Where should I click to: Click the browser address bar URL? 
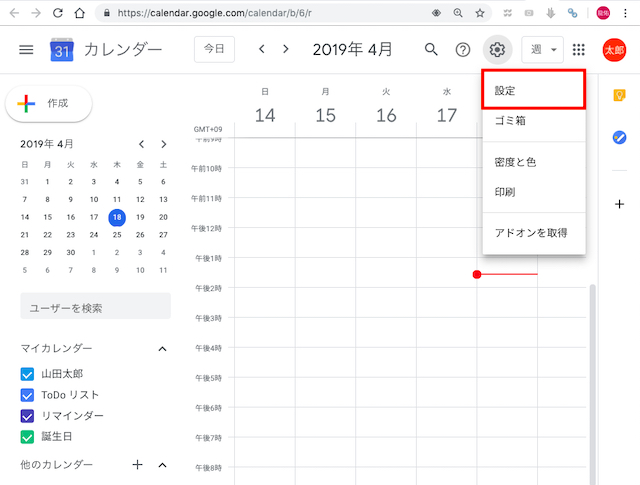pyautogui.click(x=214, y=13)
